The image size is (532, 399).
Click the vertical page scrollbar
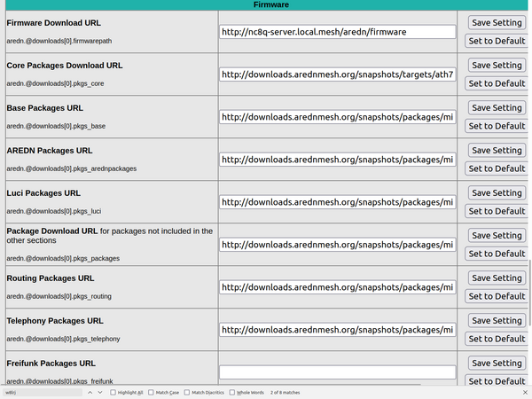(x=530, y=293)
